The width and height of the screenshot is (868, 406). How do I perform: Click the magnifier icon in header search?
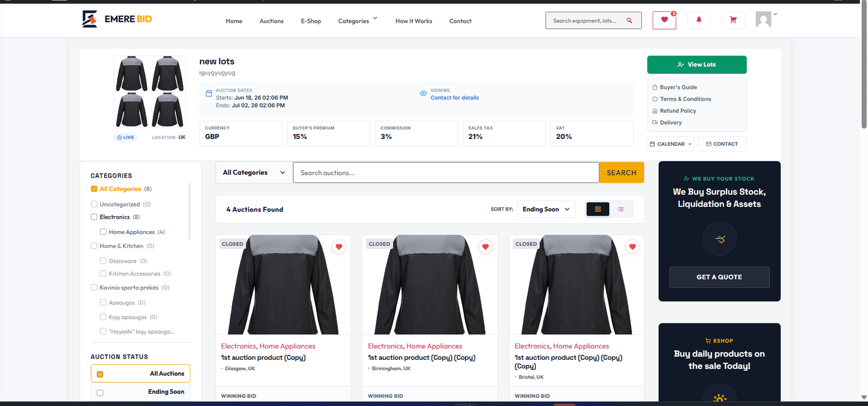[629, 21]
